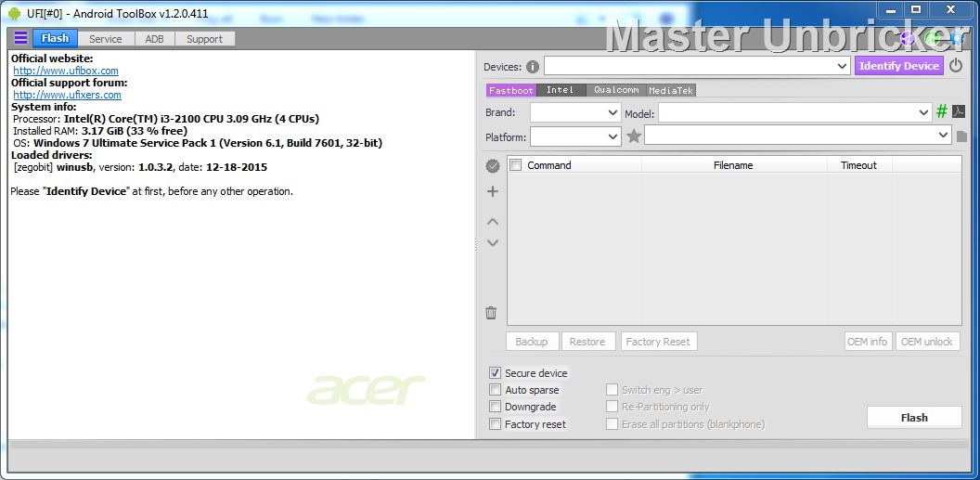Move command down with down chevron

[493, 242]
